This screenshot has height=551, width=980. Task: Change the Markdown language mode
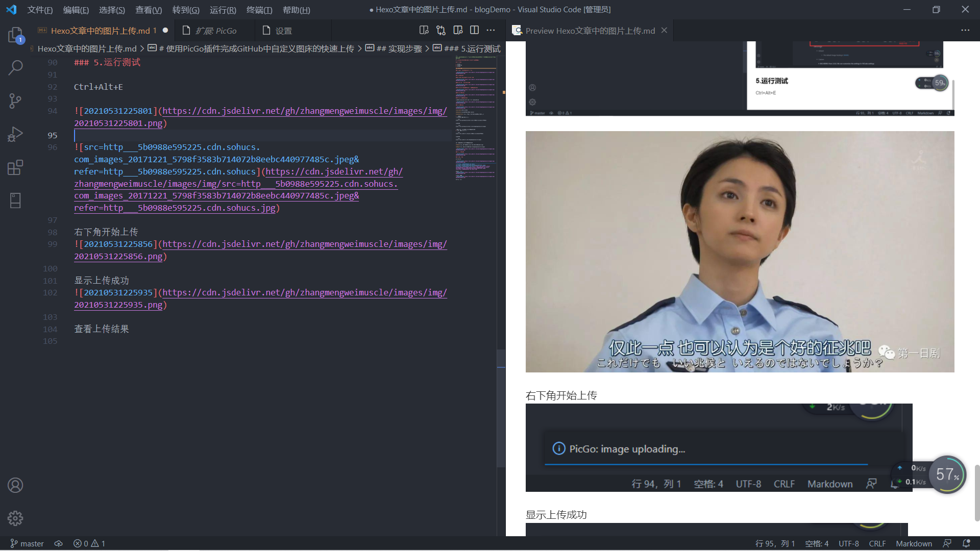914,543
